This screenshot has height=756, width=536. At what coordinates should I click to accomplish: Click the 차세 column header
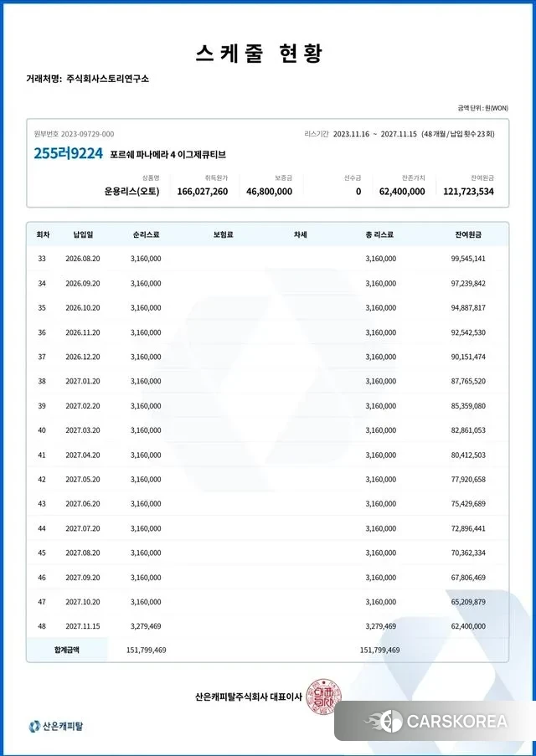point(300,234)
